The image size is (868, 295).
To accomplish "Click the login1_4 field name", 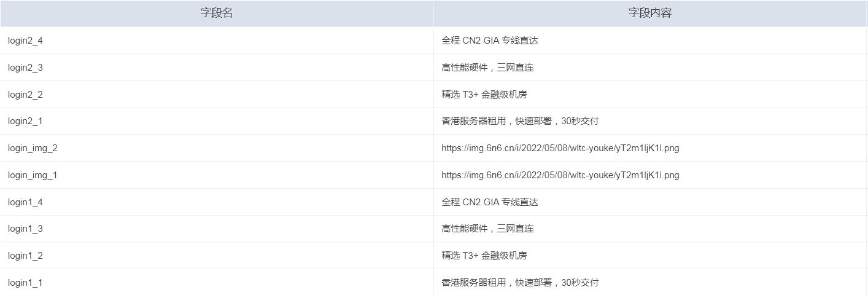I will click(x=25, y=202).
